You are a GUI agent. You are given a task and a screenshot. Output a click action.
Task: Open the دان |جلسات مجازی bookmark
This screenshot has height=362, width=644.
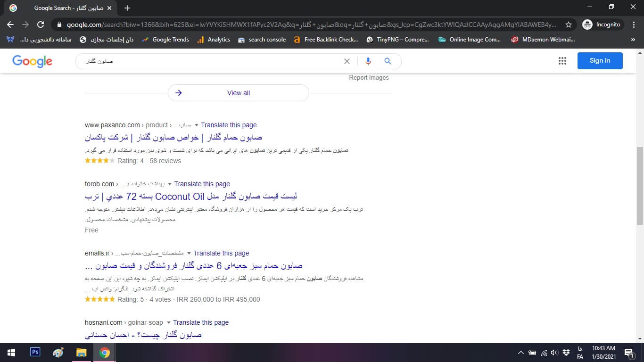click(107, 40)
